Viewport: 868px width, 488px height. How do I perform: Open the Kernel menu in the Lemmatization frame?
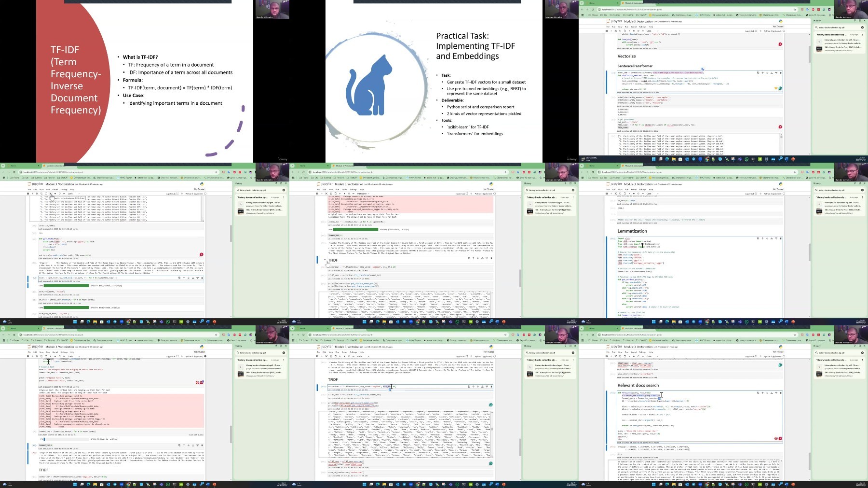(634, 190)
